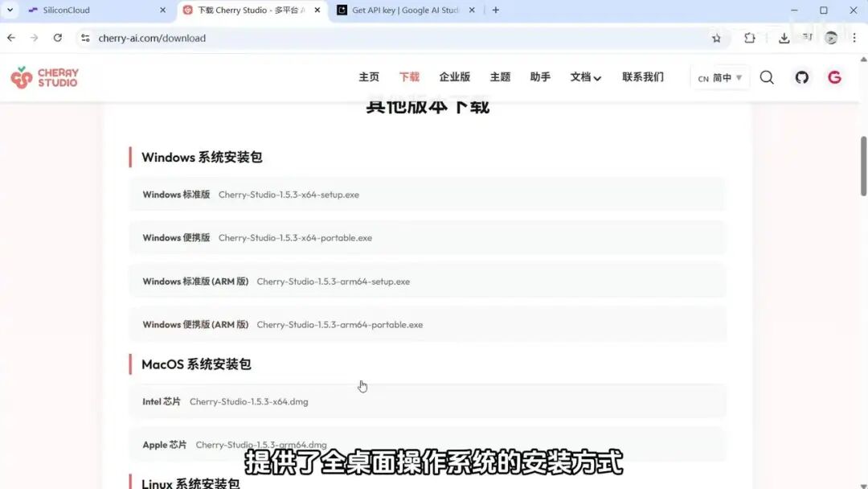The image size is (868, 489).
Task: Go forward with arrow button
Action: point(35,39)
